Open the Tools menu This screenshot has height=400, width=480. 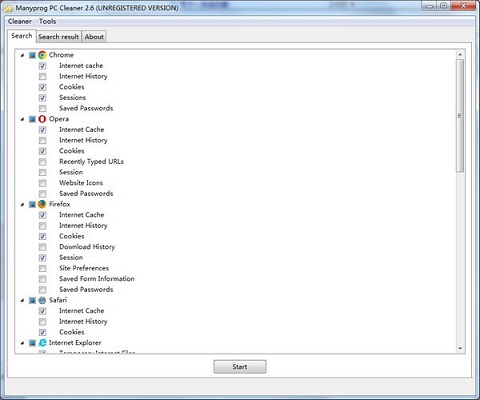pyautogui.click(x=48, y=21)
